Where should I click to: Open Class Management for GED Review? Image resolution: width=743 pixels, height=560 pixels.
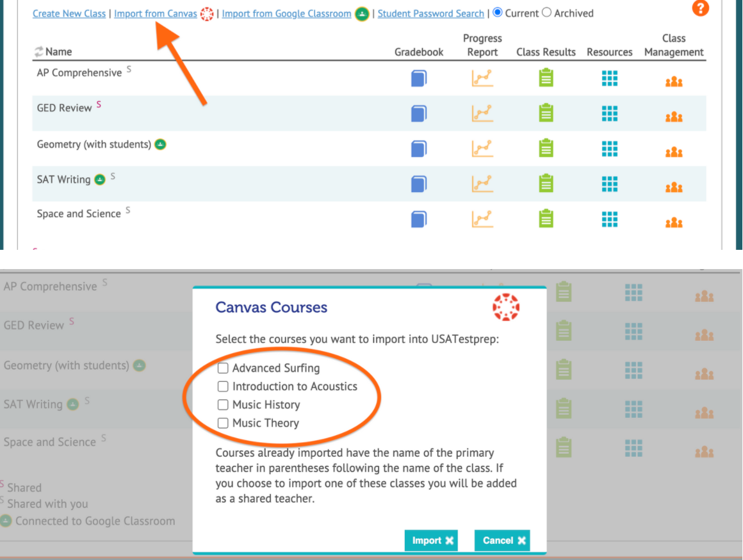[x=674, y=117]
